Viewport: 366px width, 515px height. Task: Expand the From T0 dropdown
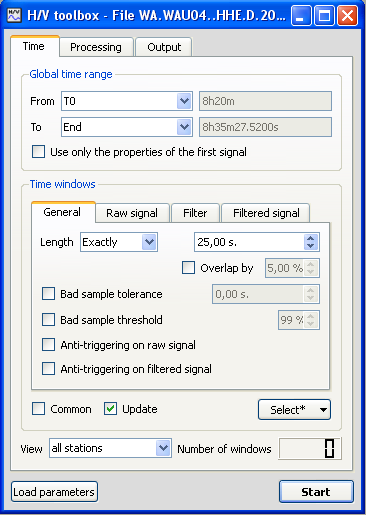click(x=127, y=101)
